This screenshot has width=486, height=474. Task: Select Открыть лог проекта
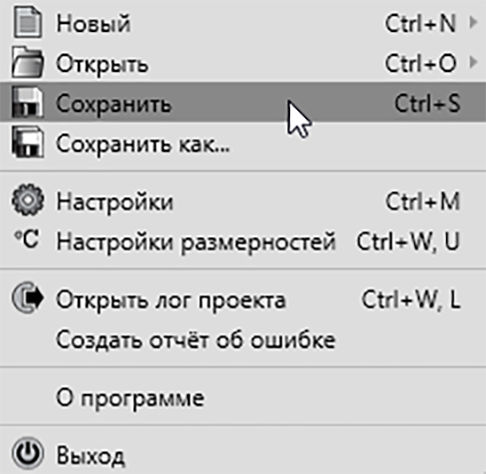click(243, 299)
